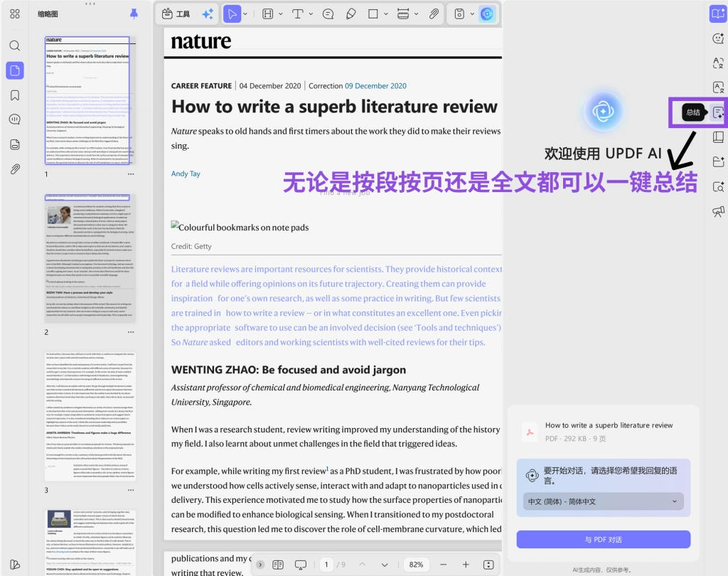Click the 总结 summarize icon
Viewport: 728px width, 576px height.
pyautogui.click(x=718, y=112)
